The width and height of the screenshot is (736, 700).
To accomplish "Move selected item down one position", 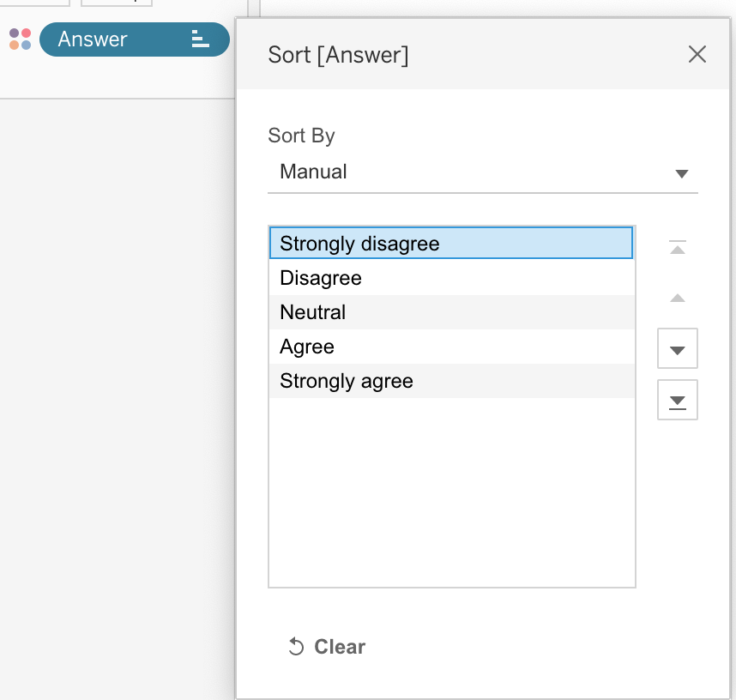I will (x=678, y=349).
